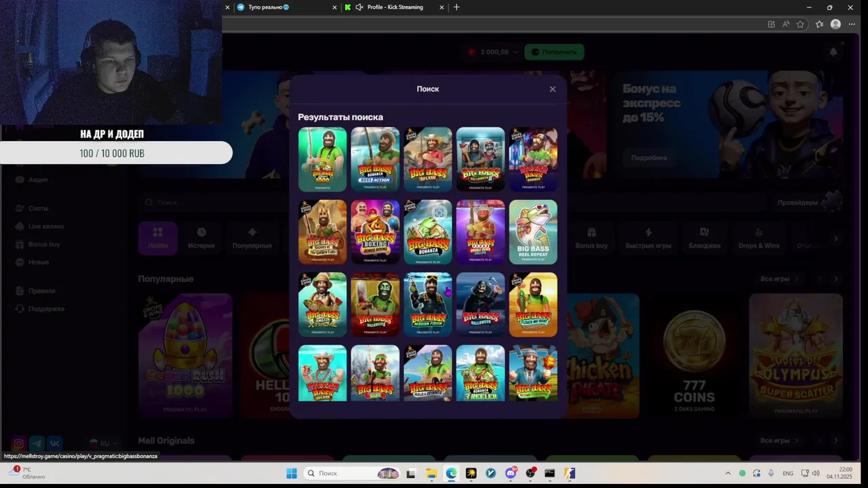
Task: Open Live казино in the sidebar
Action: pos(45,226)
